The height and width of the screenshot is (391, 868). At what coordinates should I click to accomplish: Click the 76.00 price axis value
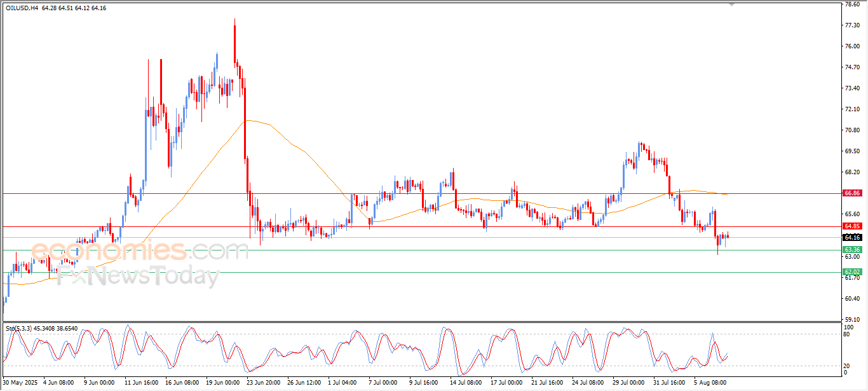coord(852,46)
